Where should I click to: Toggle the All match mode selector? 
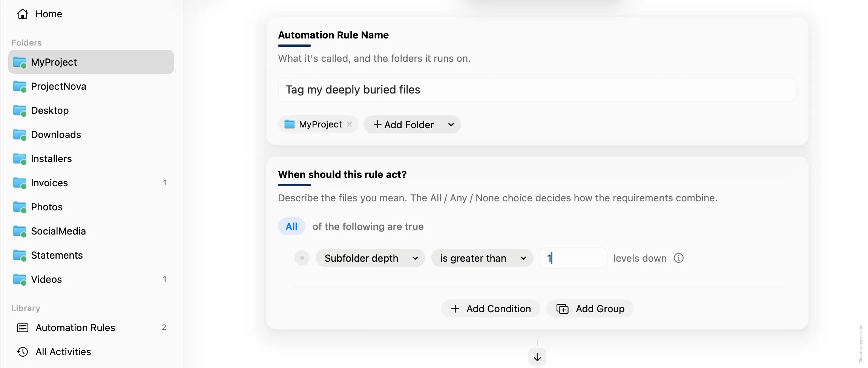tap(291, 226)
